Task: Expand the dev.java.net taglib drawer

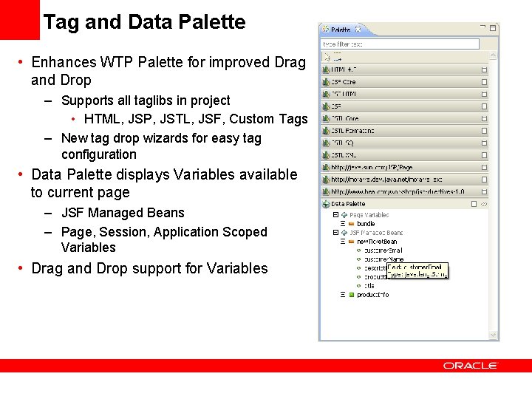Action: 403,180
